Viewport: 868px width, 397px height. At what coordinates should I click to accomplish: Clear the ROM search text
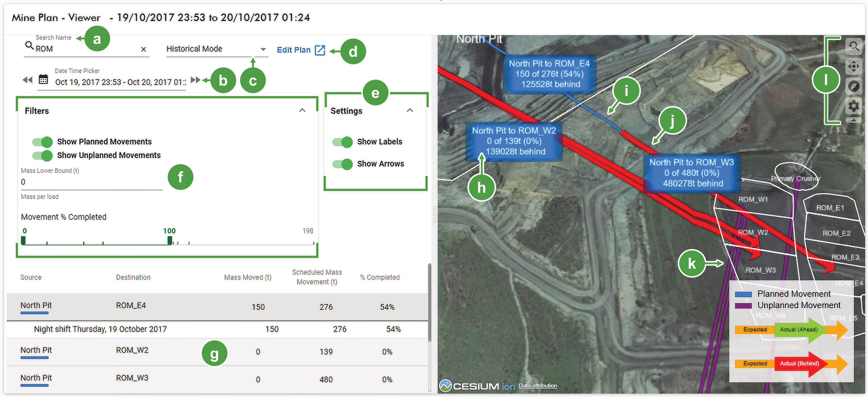tap(143, 49)
